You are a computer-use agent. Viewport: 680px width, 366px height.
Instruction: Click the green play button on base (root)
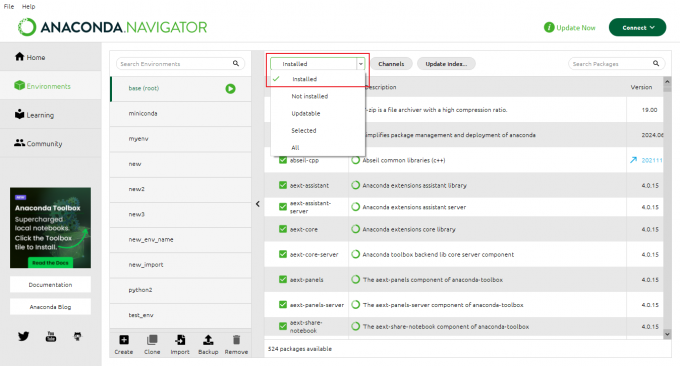[230, 88]
